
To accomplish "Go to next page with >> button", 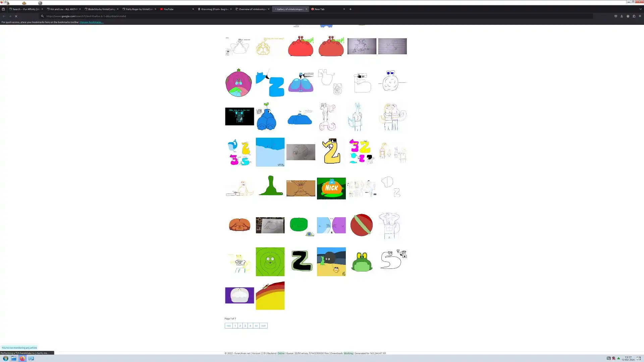I will pos(256,325).
